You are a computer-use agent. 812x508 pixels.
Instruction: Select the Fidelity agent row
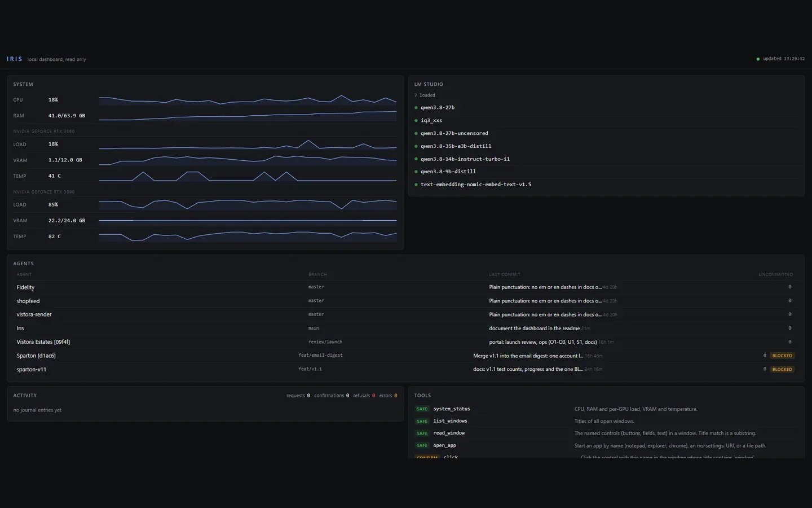point(405,287)
